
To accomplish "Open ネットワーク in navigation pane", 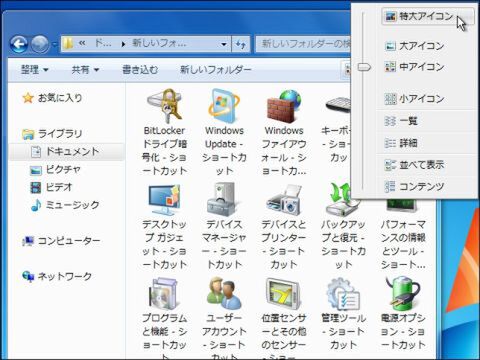I will [x=57, y=276].
